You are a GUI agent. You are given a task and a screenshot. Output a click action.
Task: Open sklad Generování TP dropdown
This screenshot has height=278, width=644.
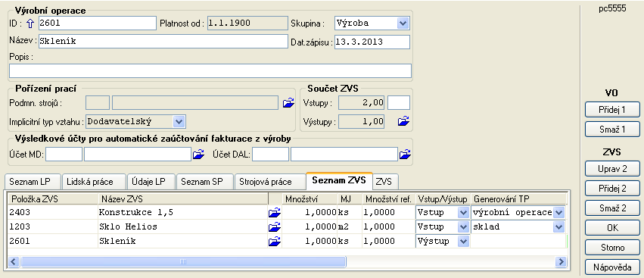coord(558,226)
